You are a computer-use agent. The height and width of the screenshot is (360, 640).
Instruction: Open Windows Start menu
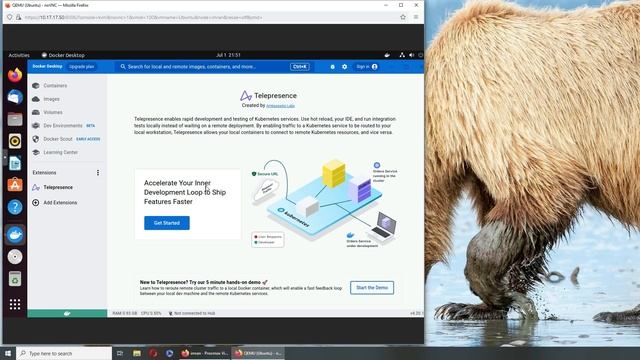(7, 353)
